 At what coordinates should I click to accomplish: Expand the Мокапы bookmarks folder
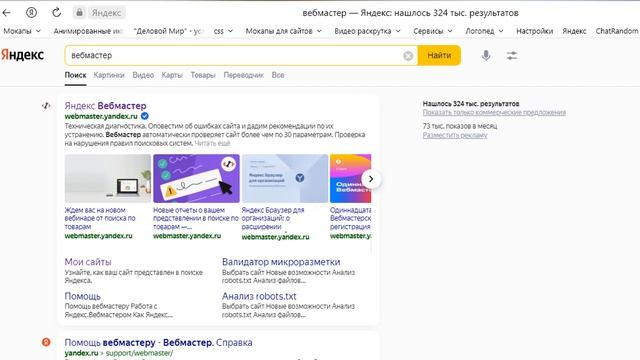[x=22, y=31]
